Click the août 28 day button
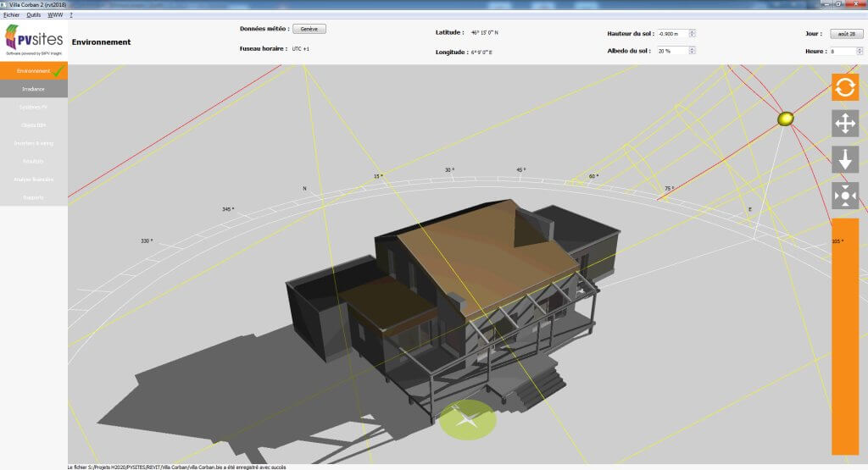The height and width of the screenshot is (470, 868). point(845,34)
